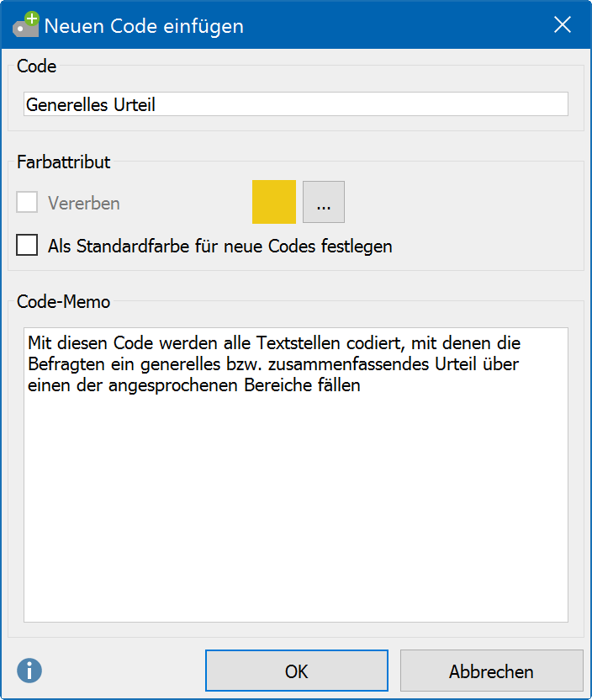
Task: Click the info help icon
Action: [x=29, y=671]
